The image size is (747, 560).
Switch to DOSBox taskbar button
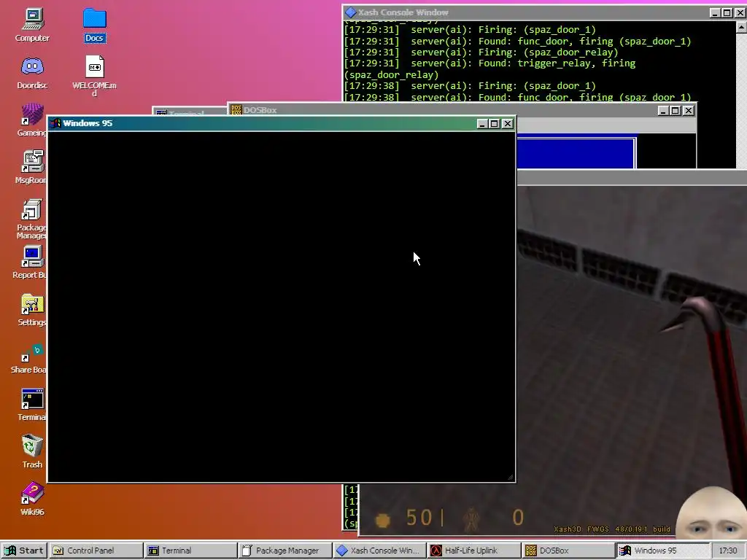(568, 551)
